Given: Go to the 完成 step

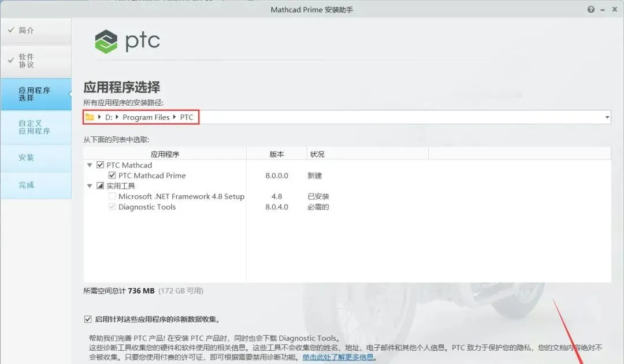Looking at the screenshot, I should pyautogui.click(x=36, y=185).
